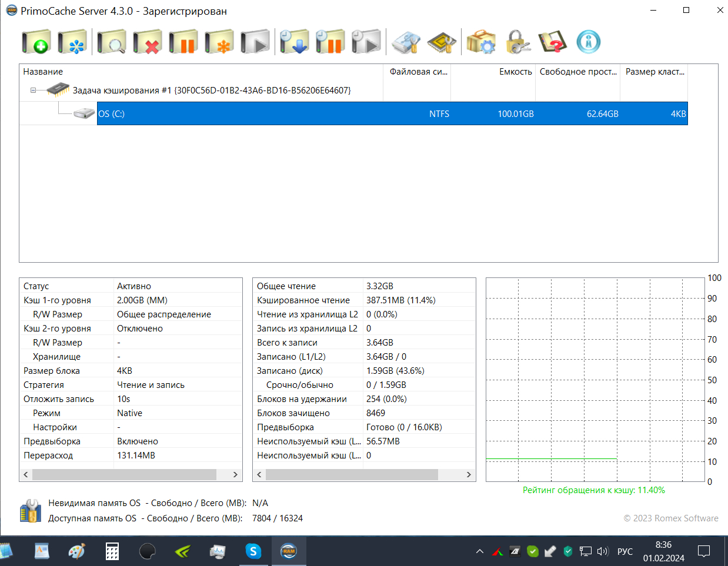Select cache task #1 row with GUID

[x=212, y=91]
